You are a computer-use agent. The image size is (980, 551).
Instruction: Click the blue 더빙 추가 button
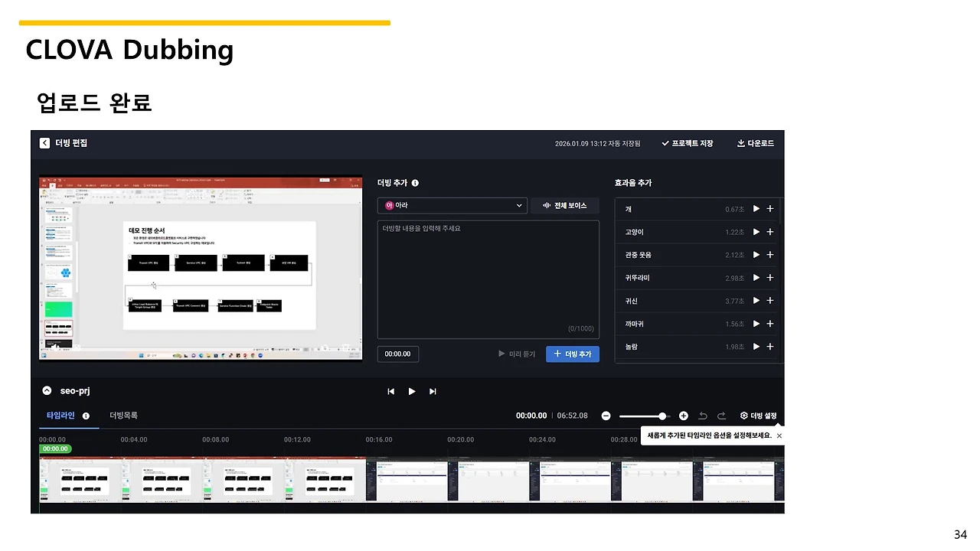pos(573,354)
